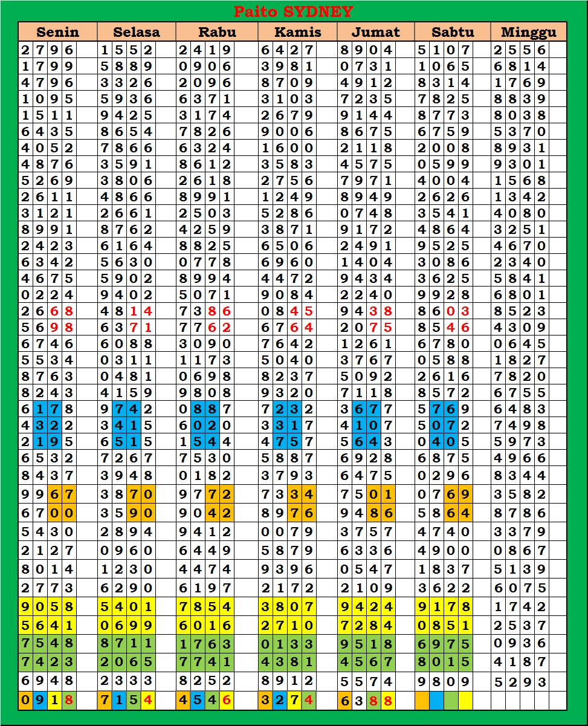588x726 pixels.
Task: Click digit 5 of Minggu's last entry 5293
Action: [x=499, y=682]
